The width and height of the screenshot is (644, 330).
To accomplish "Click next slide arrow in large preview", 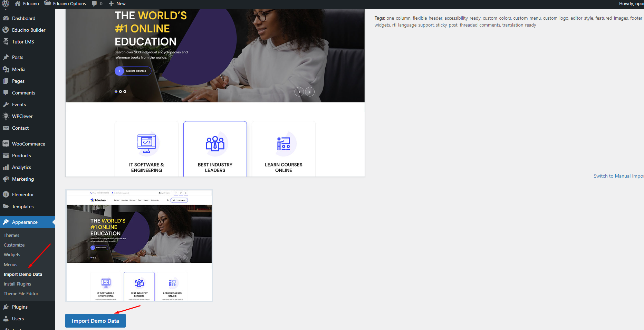I will 310,92.
